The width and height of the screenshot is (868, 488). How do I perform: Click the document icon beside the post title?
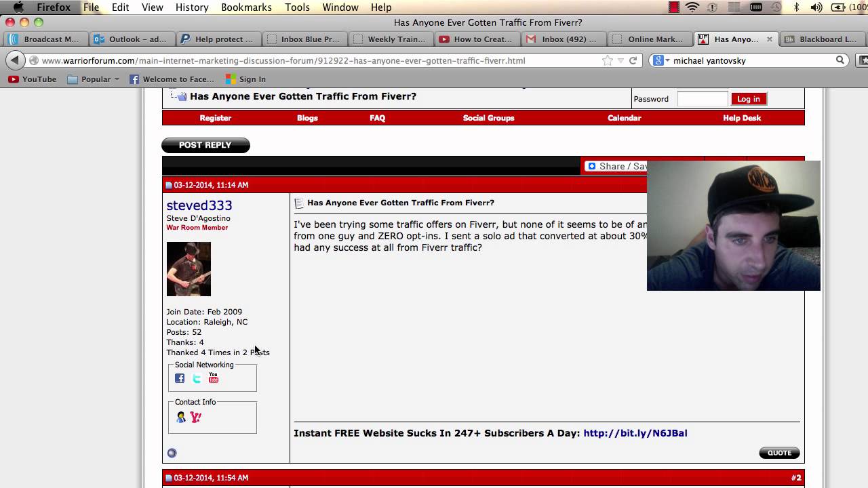298,203
